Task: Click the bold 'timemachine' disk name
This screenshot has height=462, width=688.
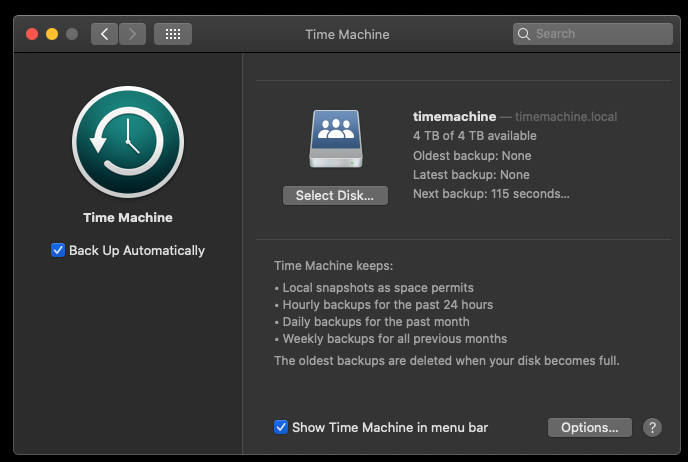Action: point(455,117)
